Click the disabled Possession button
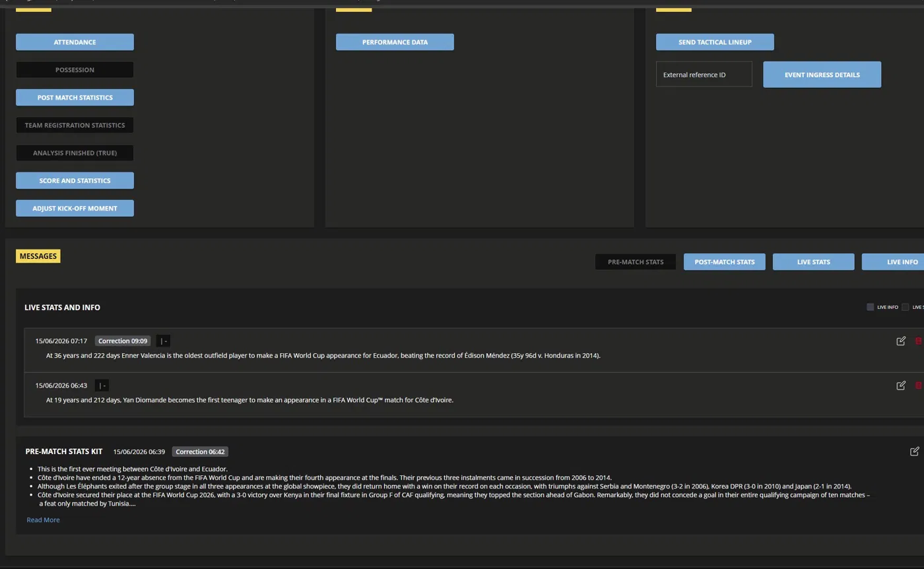The height and width of the screenshot is (569, 924). click(x=75, y=70)
